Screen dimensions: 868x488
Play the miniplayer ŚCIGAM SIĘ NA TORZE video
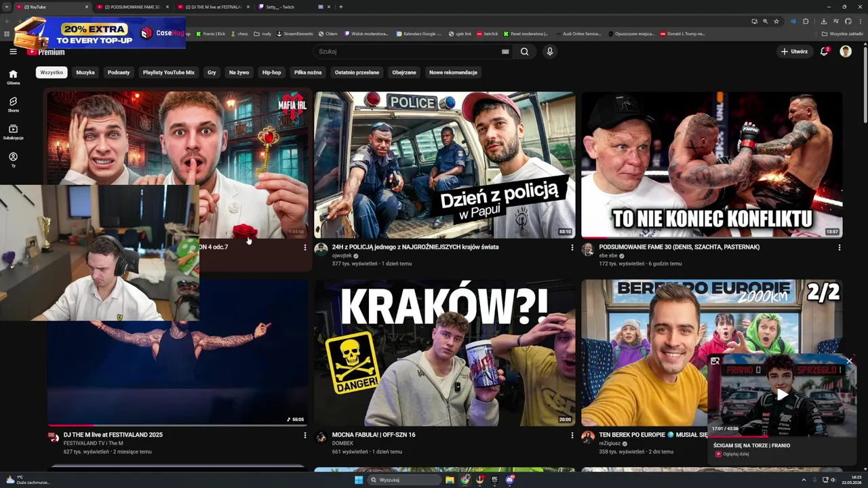coord(782,394)
